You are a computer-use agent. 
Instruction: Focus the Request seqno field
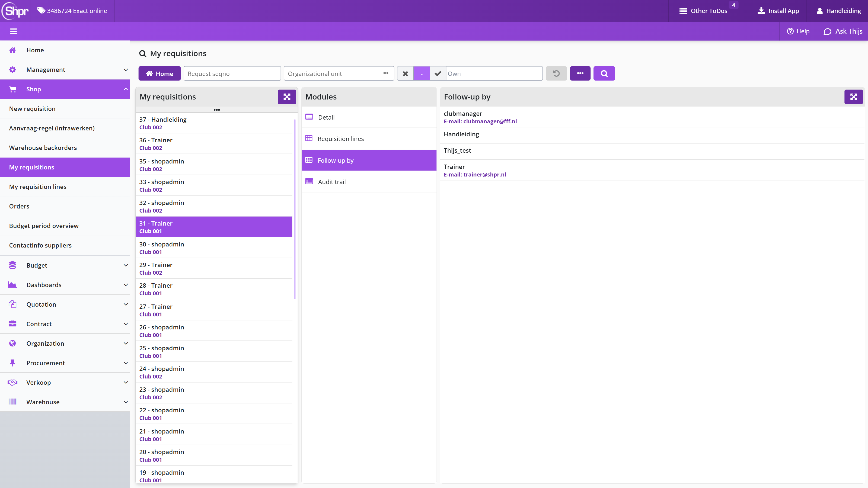coord(232,73)
